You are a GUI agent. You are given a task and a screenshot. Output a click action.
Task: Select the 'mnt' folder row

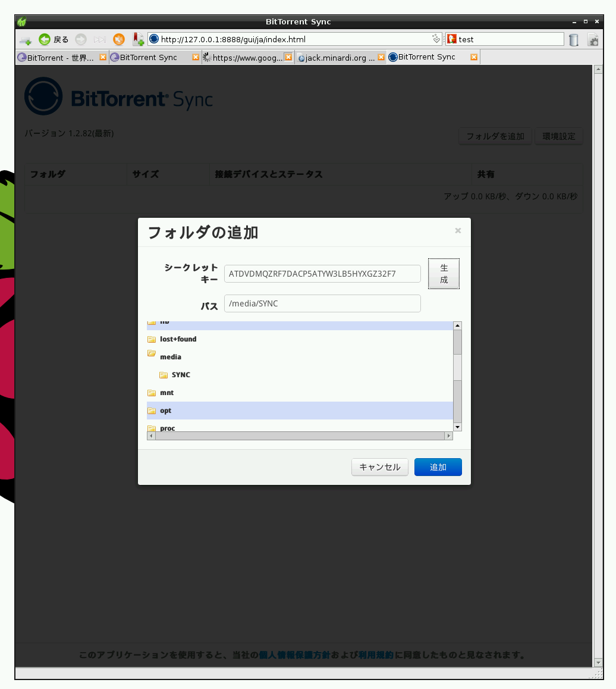coord(300,393)
